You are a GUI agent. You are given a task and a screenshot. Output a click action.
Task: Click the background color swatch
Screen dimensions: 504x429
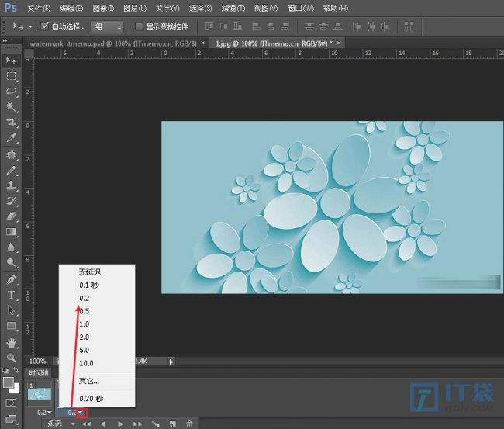15,389
